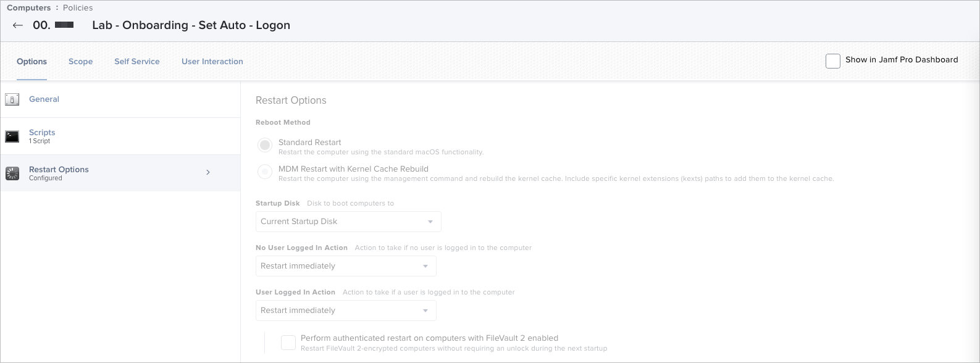Click the Restart Options heading text
The height and width of the screenshot is (363, 980).
(x=291, y=101)
